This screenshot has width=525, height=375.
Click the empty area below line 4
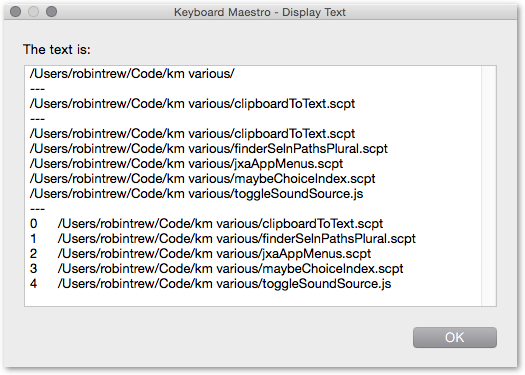click(x=253, y=298)
